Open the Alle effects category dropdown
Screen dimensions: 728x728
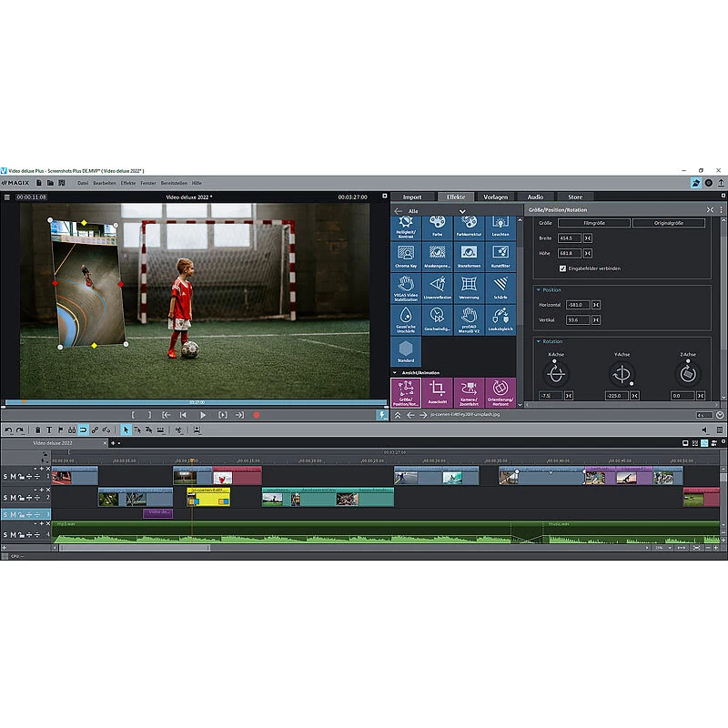tap(462, 211)
